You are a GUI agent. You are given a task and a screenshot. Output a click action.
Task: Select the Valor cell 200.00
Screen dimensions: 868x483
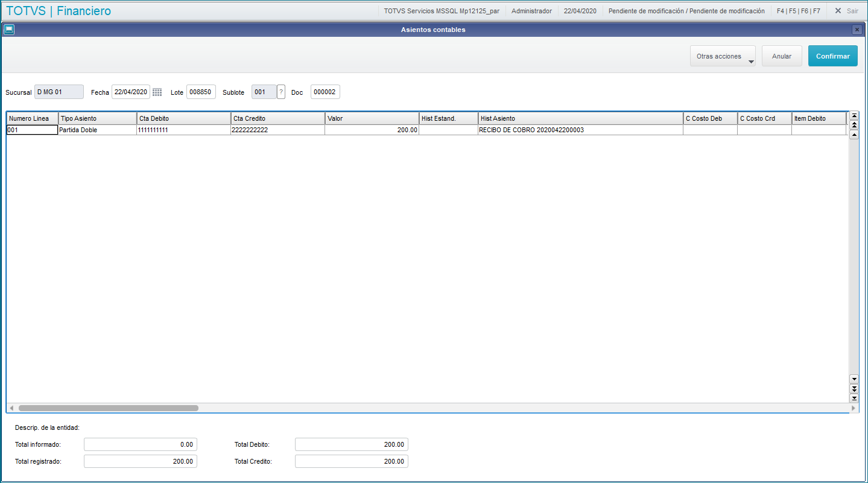[x=372, y=130]
